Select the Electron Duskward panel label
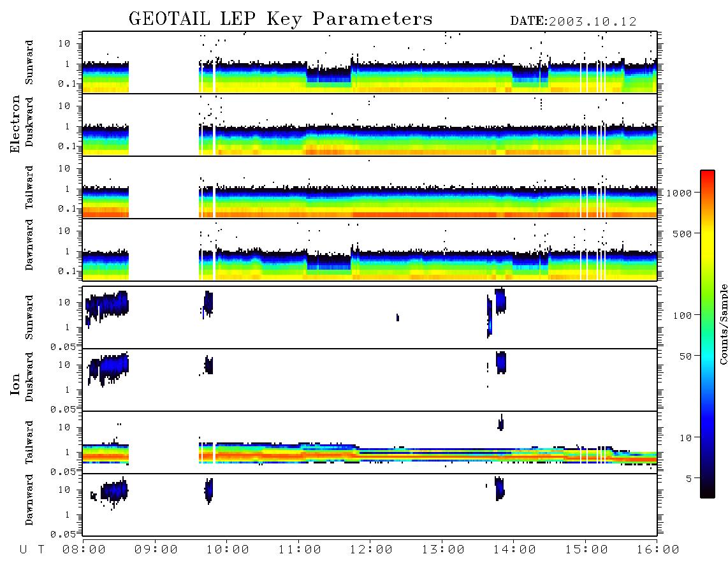Image resolution: width=728 pixels, height=561 pixels. pos(29,122)
